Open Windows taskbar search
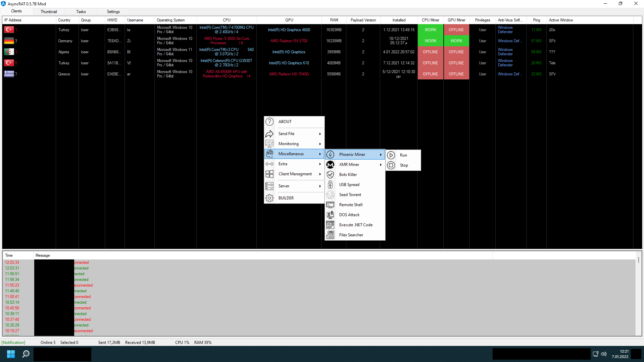Screen dimensions: 644x362 (26, 354)
